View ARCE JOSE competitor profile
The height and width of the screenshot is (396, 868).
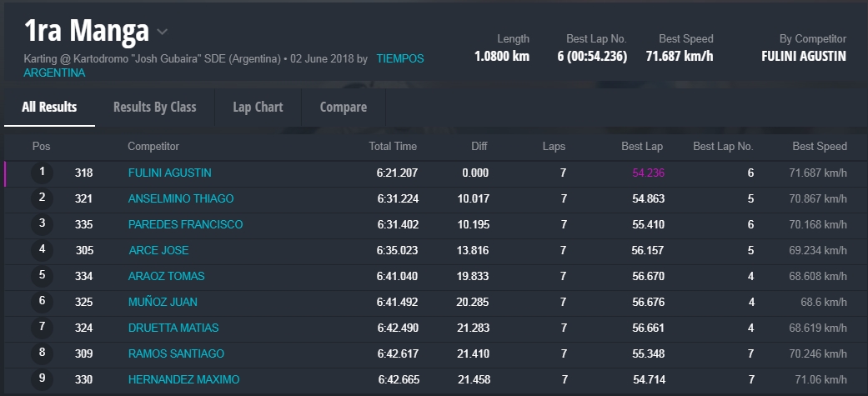[x=158, y=251]
